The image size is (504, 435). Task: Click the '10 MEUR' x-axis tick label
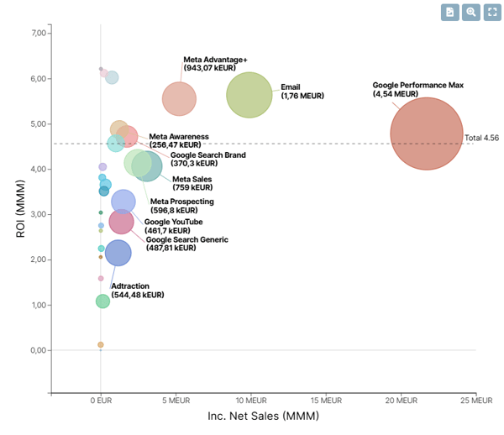pyautogui.click(x=251, y=401)
